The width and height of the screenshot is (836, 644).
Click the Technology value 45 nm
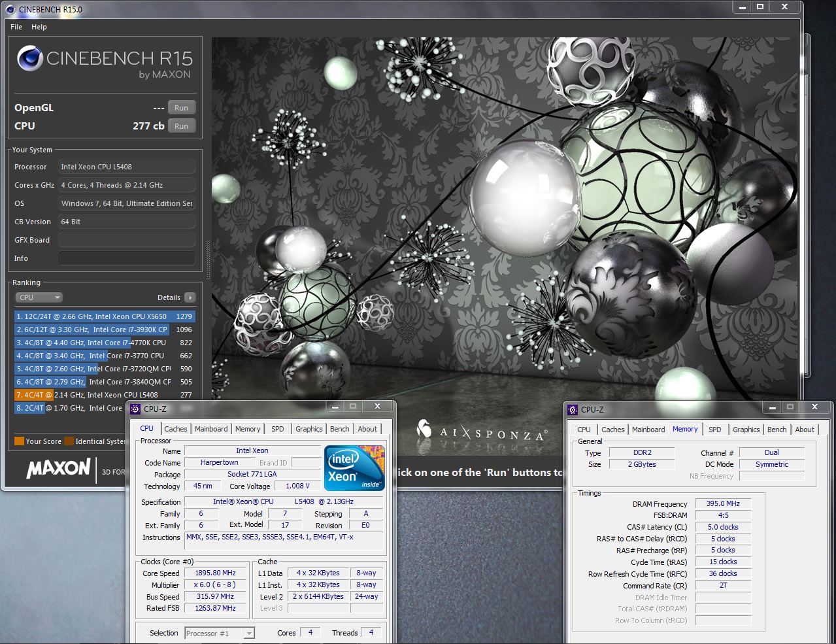(203, 486)
